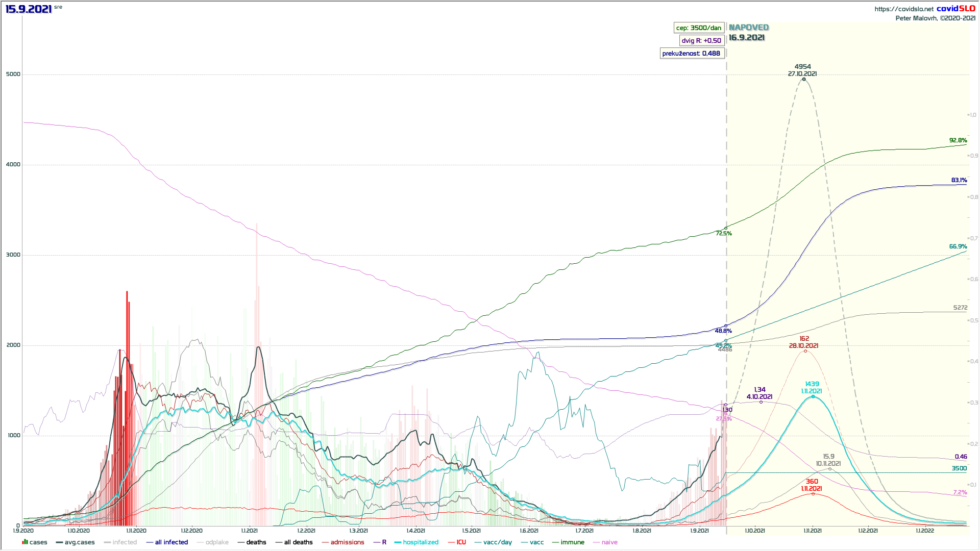Open the https://covidslo.net link
980x551 pixels.
pyautogui.click(x=903, y=9)
